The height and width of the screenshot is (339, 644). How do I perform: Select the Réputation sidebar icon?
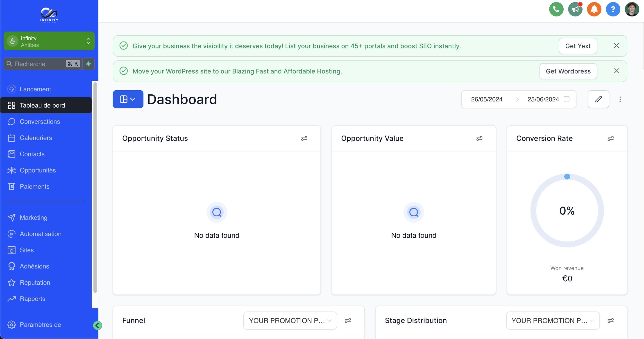(12, 282)
